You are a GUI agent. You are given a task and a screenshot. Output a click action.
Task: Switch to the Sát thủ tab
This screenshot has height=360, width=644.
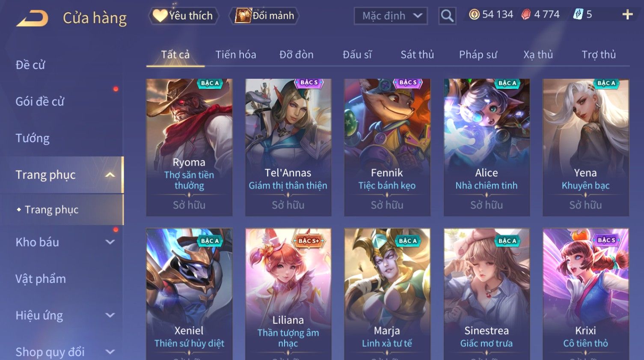click(417, 54)
